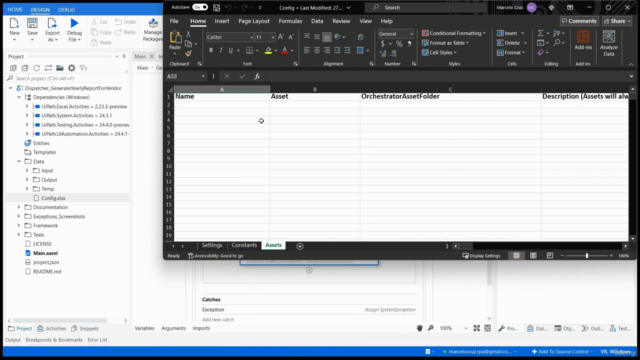Open the Page Layout ribbon tab
Viewport: 640px width, 360px height.
254,21
